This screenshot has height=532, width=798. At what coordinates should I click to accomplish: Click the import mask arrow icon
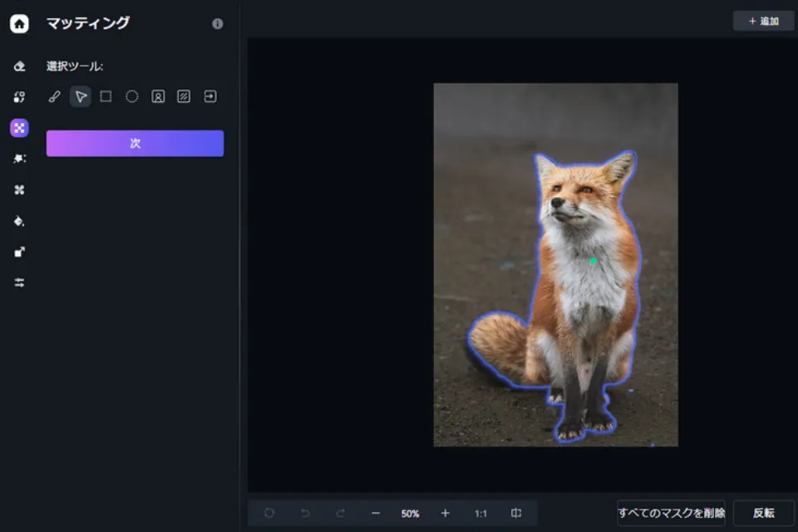tap(210, 96)
